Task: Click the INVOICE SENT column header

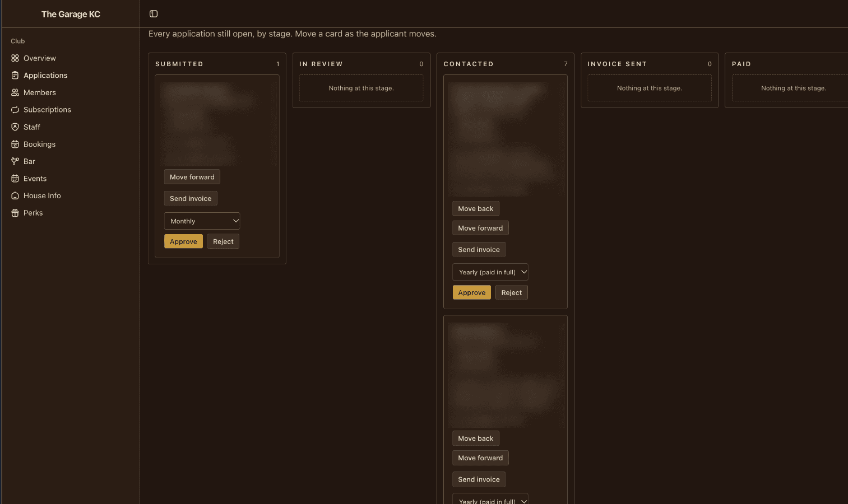Action: (x=617, y=64)
